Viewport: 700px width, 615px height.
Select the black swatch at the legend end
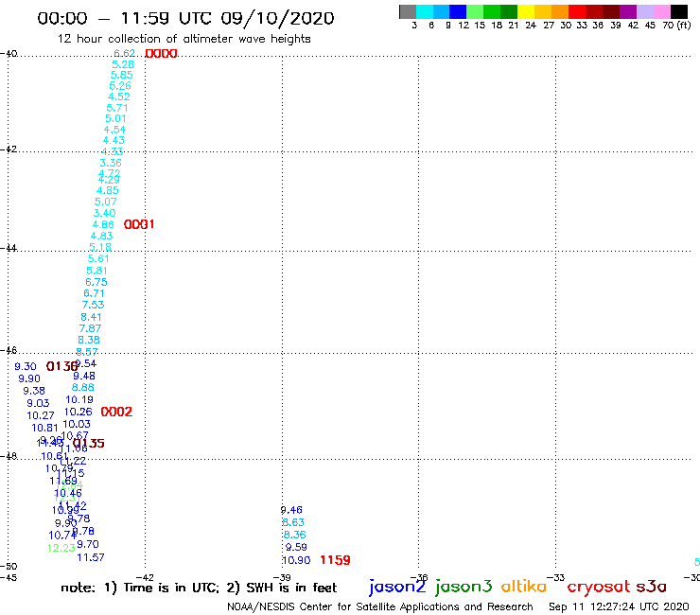679,11
